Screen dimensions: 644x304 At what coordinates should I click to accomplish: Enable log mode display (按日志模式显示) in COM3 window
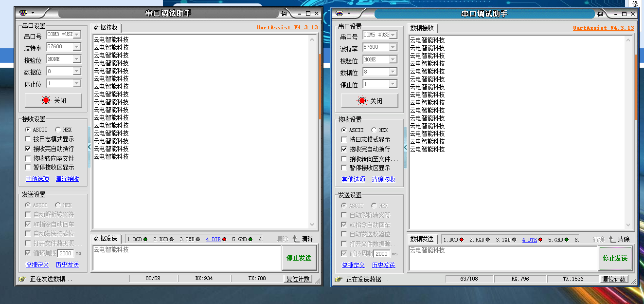pyautogui.click(x=28, y=139)
